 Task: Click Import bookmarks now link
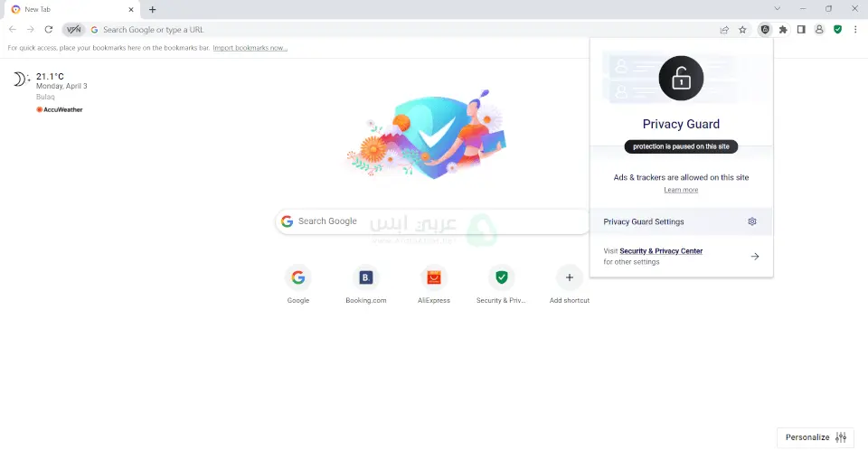click(x=250, y=48)
